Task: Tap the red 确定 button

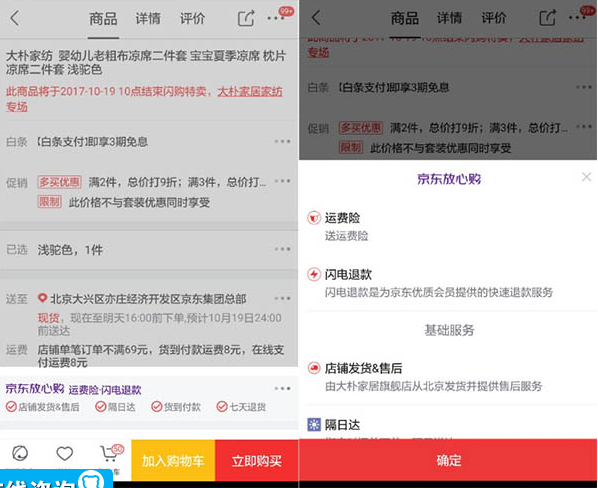Action: point(448,460)
